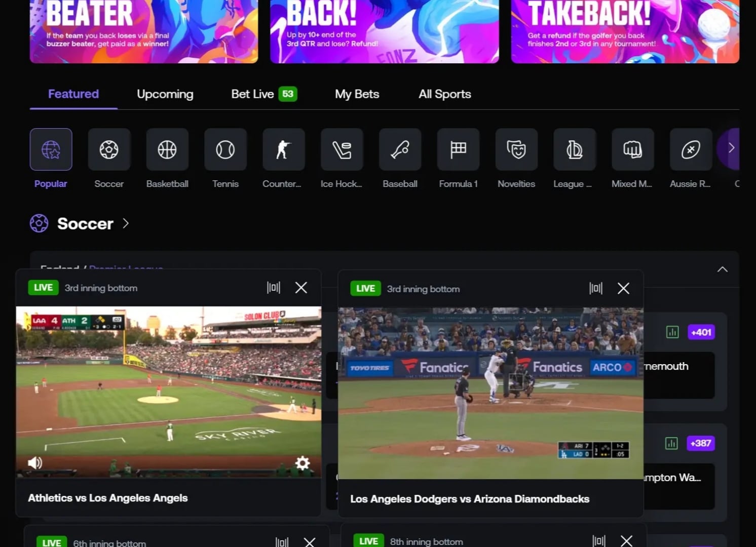This screenshot has height=547, width=756.
Task: Click the Athletics vs Los Angeles Angels title
Action: coord(108,498)
